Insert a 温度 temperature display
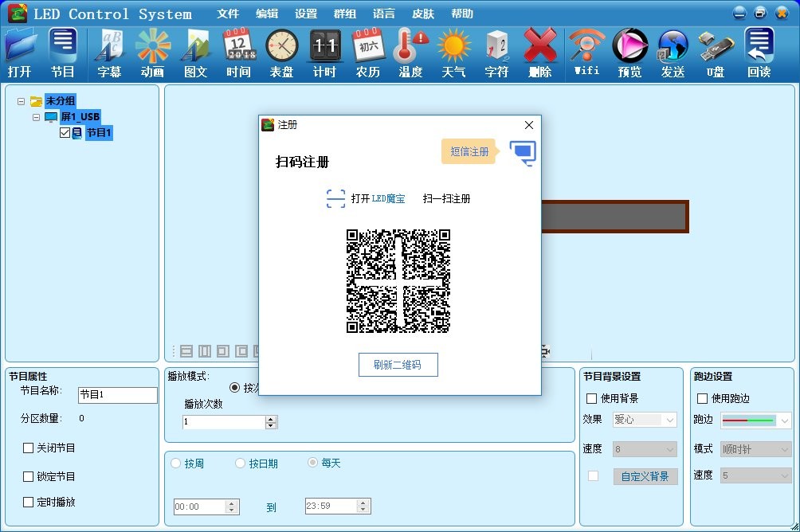Screen dimensions: 800x532 (x=410, y=52)
